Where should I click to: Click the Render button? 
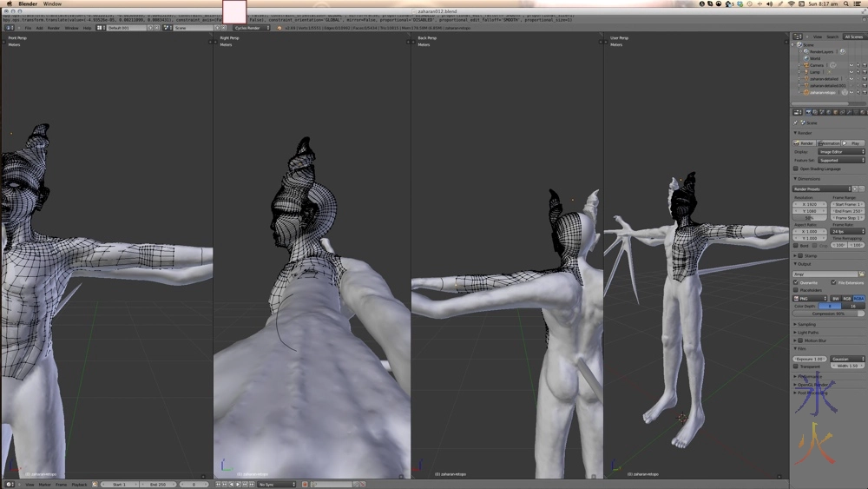point(805,142)
